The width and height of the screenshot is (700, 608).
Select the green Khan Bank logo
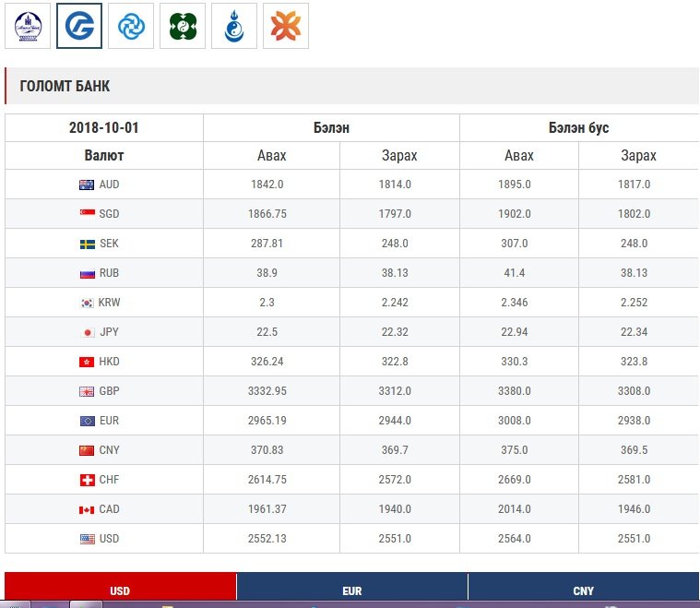[183, 26]
